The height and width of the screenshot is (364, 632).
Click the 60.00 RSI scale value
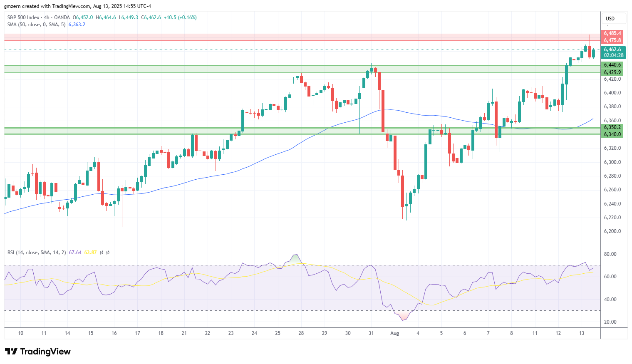click(x=610, y=277)
